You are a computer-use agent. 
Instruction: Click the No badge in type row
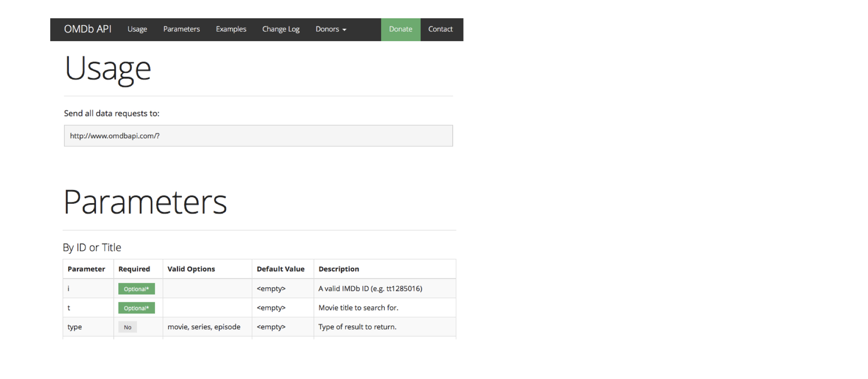(x=127, y=327)
